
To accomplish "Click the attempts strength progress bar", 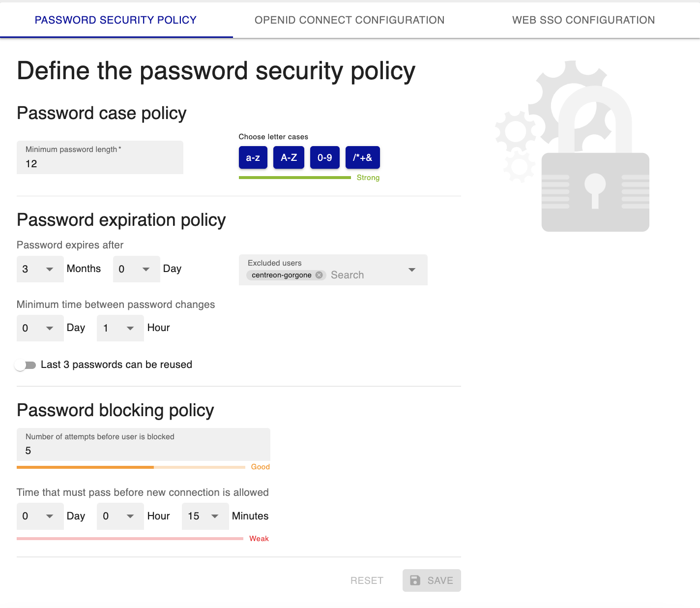I will point(131,467).
